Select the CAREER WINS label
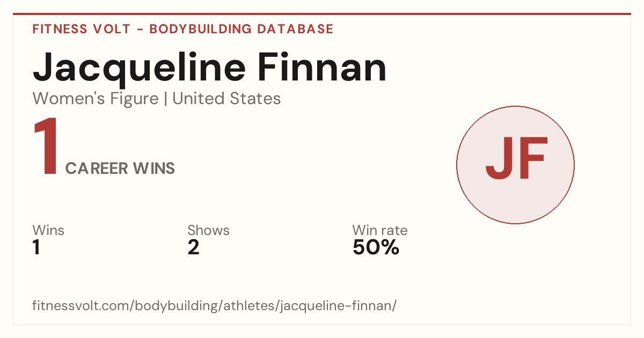The height and width of the screenshot is (338, 644). [120, 168]
